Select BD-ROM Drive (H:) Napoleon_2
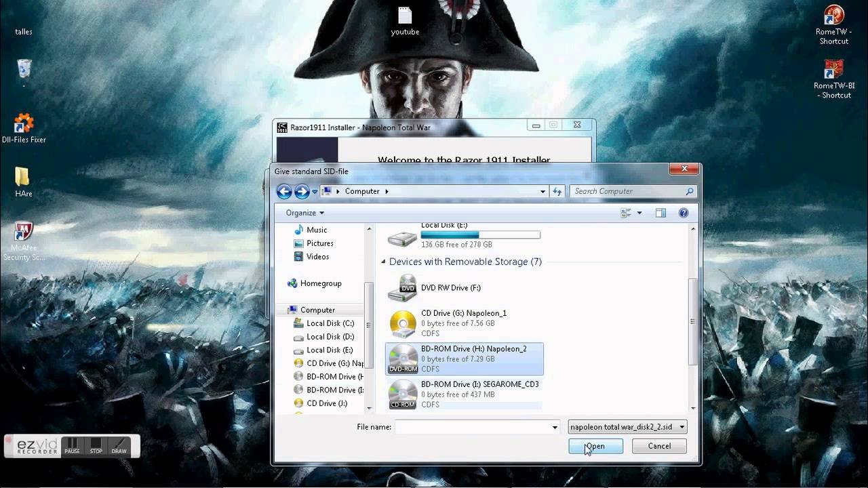 click(465, 359)
